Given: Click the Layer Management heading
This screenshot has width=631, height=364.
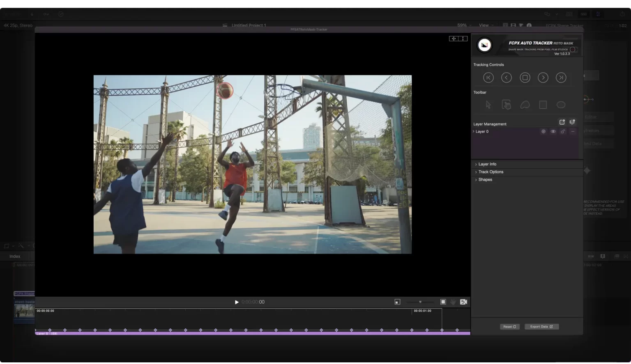Looking at the screenshot, I should (490, 124).
